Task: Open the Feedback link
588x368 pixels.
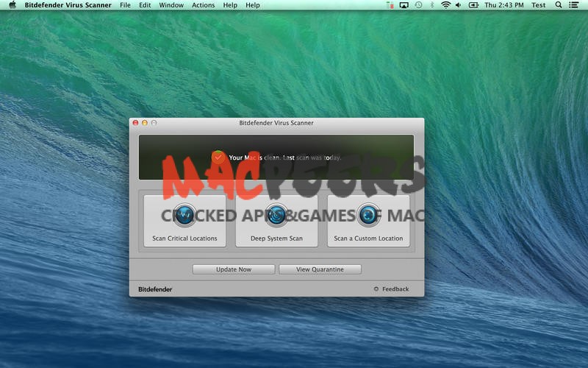Action: click(x=395, y=289)
